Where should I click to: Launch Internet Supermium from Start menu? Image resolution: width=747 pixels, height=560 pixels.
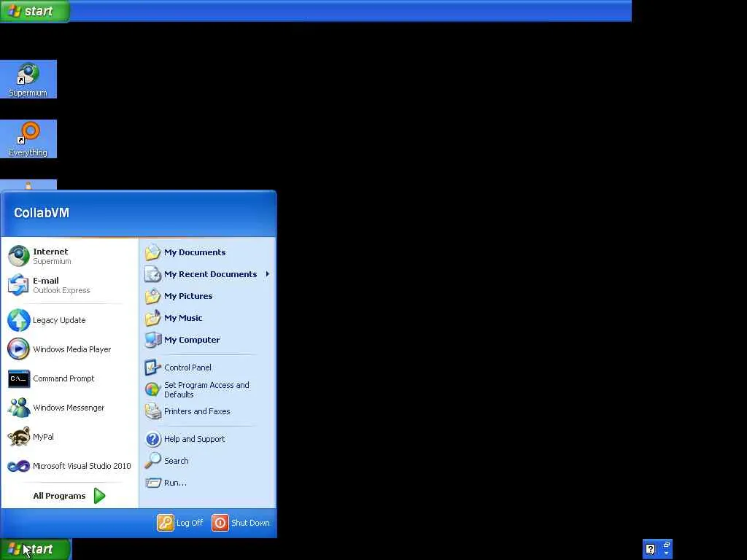69,256
